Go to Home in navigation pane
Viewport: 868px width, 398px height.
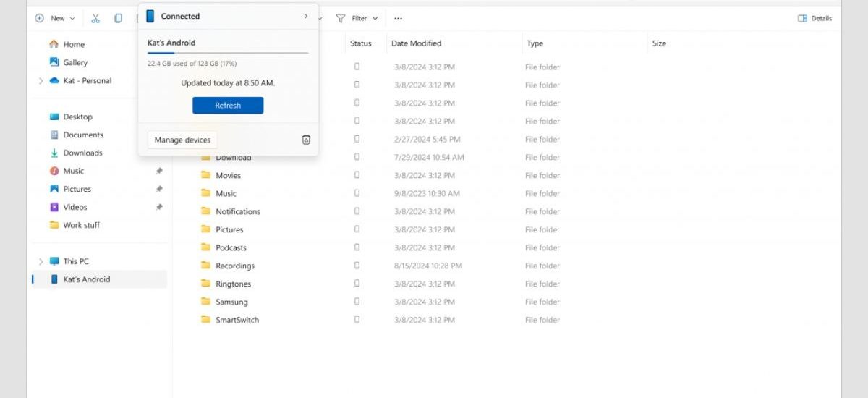click(73, 45)
